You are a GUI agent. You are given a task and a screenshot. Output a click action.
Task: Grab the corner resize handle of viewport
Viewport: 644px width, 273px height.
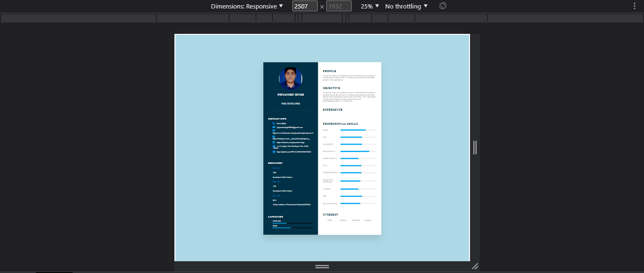pos(475,266)
